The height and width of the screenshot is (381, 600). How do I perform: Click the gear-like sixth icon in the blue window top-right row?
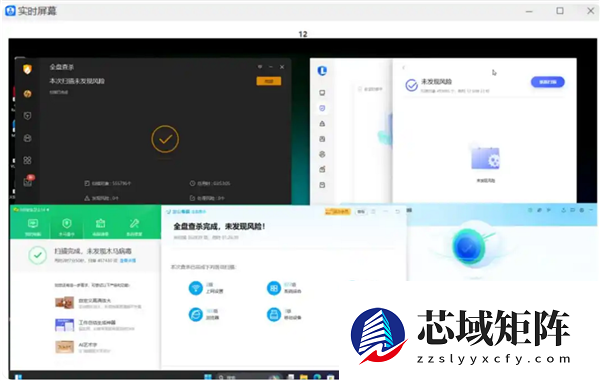[x=582, y=210]
